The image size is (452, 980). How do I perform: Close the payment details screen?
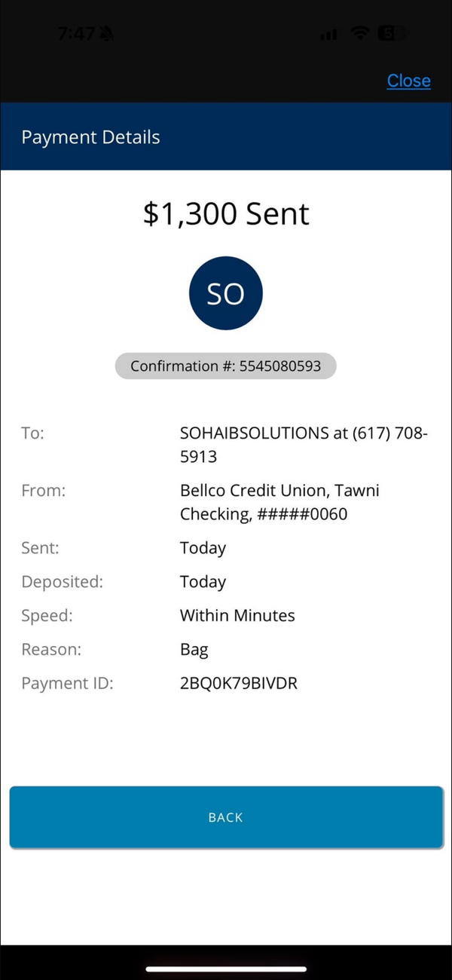click(x=409, y=81)
